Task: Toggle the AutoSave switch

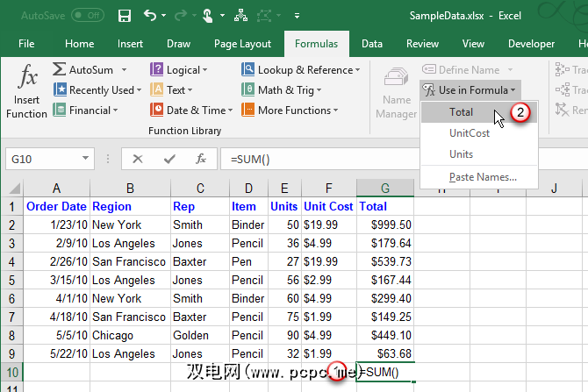Action: [87, 16]
